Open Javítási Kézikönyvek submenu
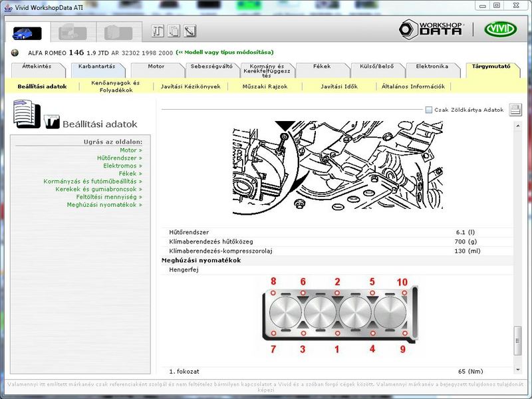532x399 pixels. click(190, 86)
